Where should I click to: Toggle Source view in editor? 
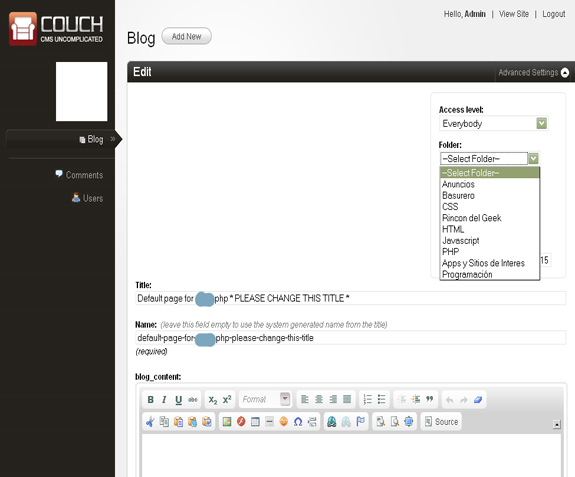click(x=442, y=422)
